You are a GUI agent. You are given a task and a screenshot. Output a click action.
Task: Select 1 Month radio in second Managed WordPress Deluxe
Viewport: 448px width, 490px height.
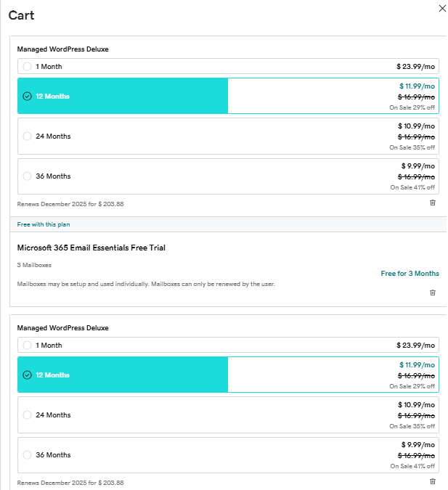(27, 346)
